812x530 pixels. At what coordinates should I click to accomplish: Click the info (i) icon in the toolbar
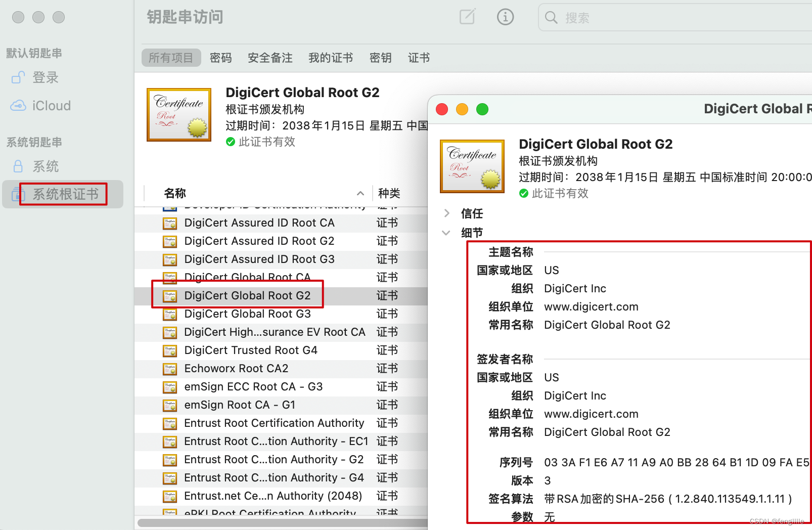[505, 17]
